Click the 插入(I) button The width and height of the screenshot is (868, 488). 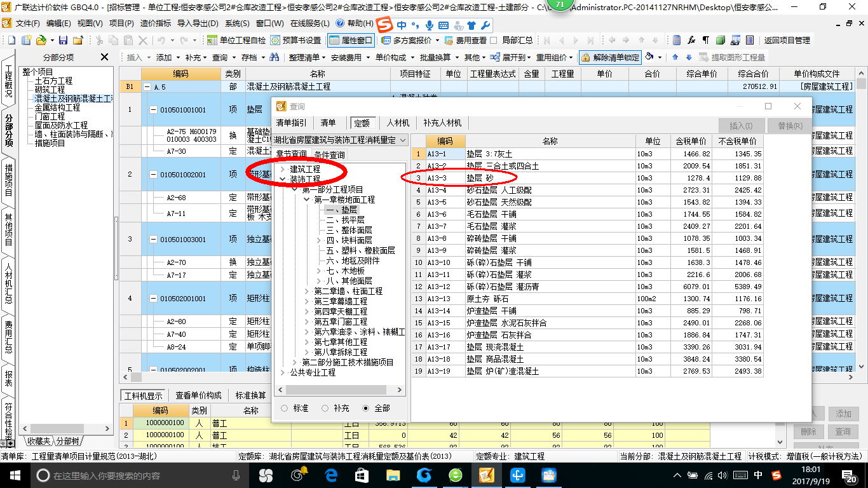741,126
